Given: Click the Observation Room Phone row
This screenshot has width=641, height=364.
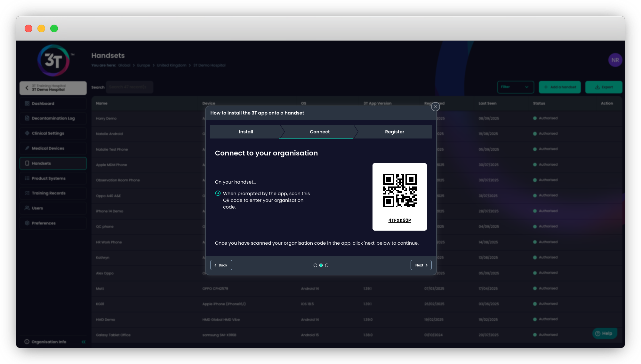Looking at the screenshot, I should pos(357,180).
